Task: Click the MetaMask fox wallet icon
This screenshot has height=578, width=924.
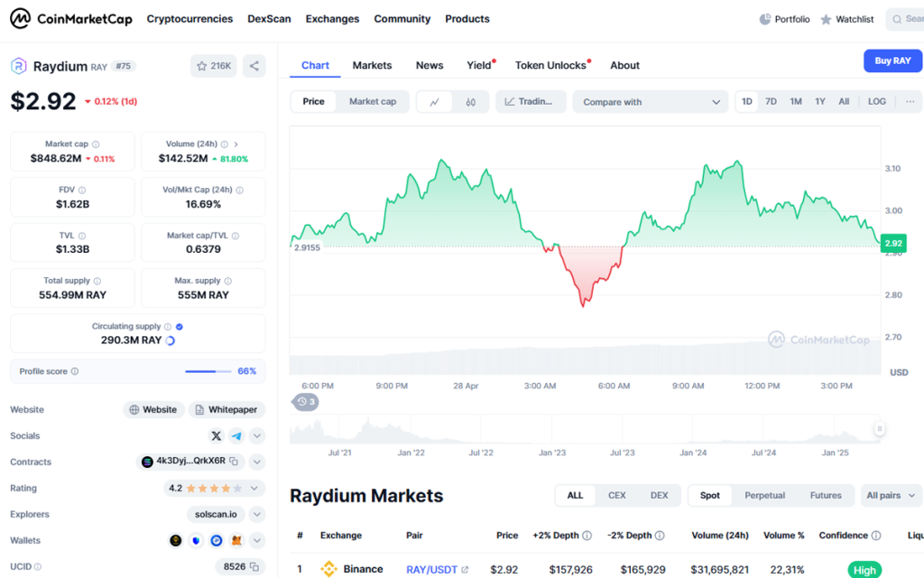Action: pos(236,540)
